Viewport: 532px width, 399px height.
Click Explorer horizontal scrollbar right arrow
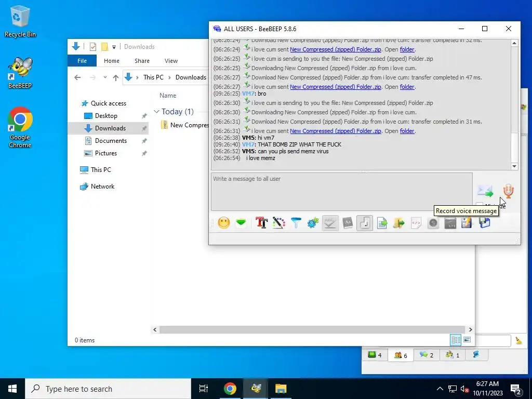click(x=470, y=329)
